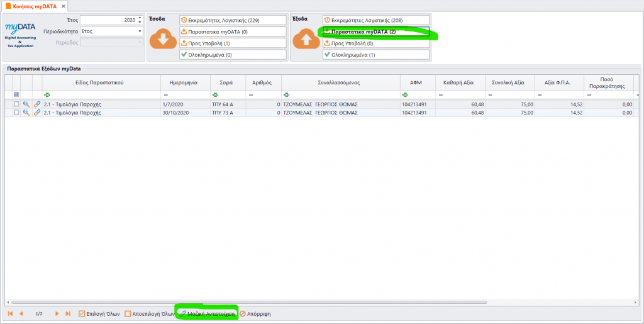Select date cell 1/7/2020
The width and height of the screenshot is (644, 324).
coord(186,104)
